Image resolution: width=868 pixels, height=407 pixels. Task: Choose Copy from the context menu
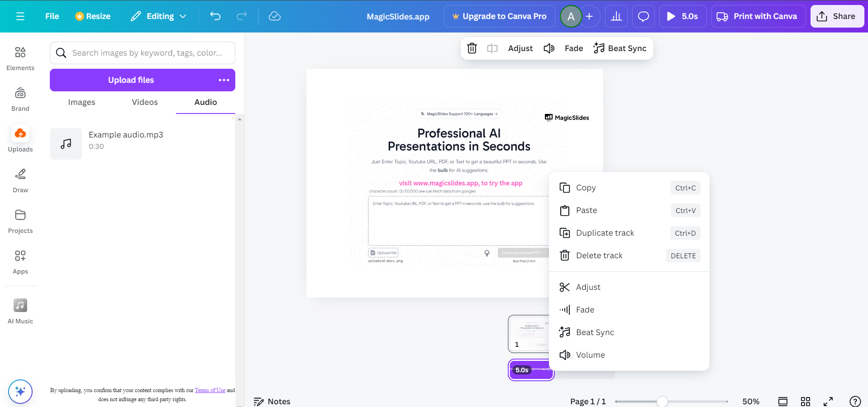click(629, 188)
